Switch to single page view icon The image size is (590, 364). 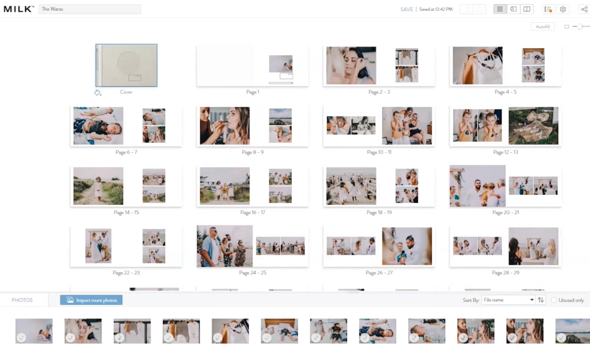click(513, 9)
